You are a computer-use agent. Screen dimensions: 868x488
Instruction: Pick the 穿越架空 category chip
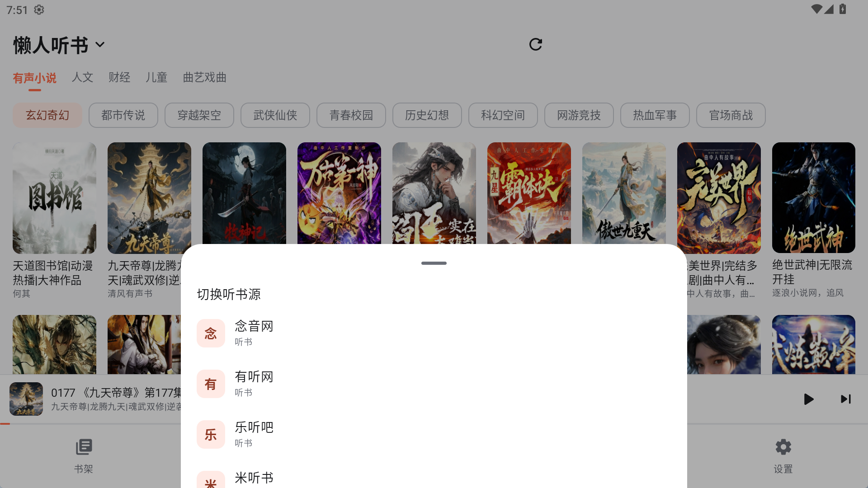199,115
